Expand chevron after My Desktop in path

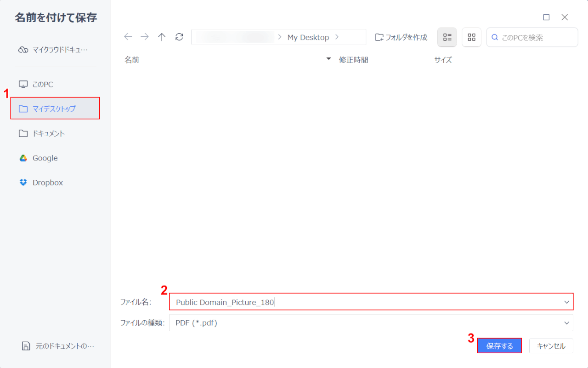tap(337, 37)
